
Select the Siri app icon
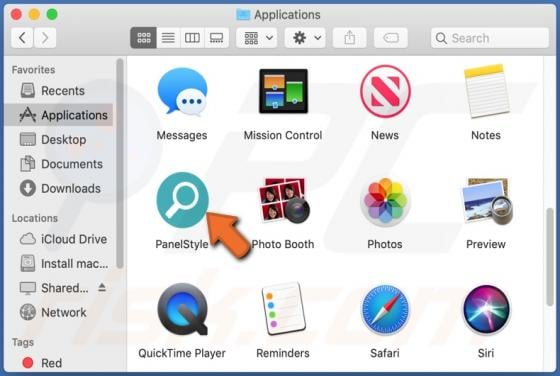(486, 309)
